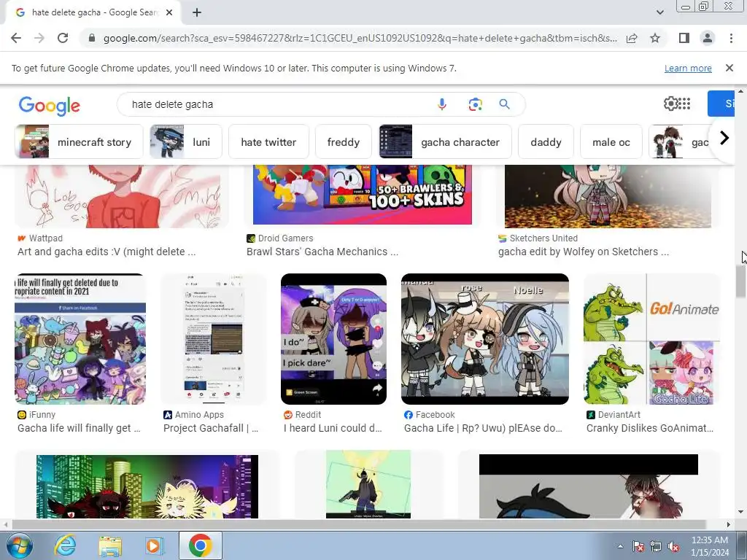Open the Facebook Gacha Life Rp thumbnail
This screenshot has width=747, height=560.
click(485, 339)
